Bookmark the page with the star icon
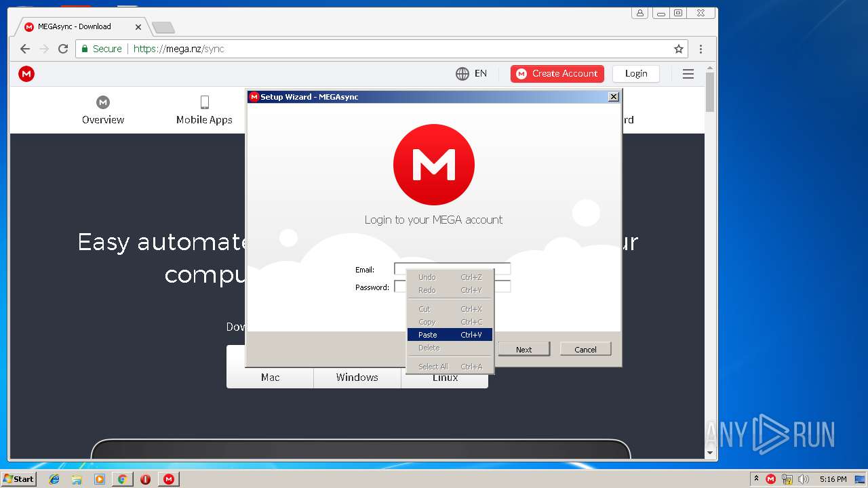This screenshot has height=488, width=868. tap(679, 49)
